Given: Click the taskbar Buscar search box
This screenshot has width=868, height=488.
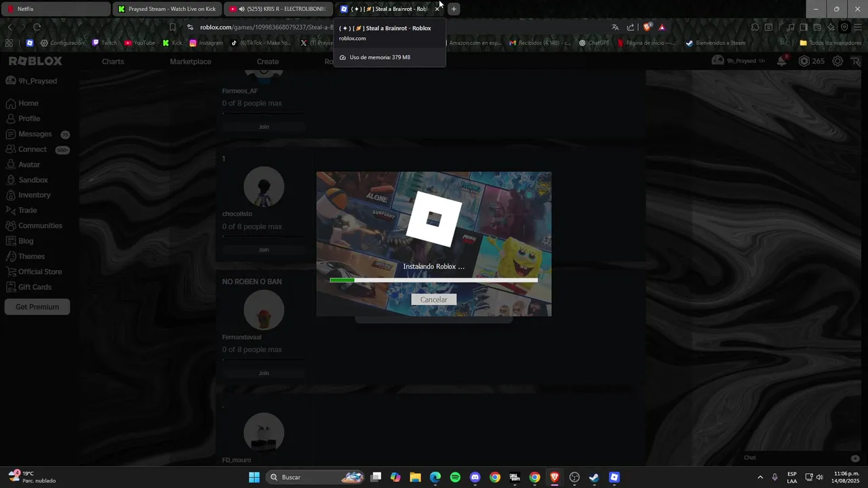Looking at the screenshot, I should (x=315, y=477).
